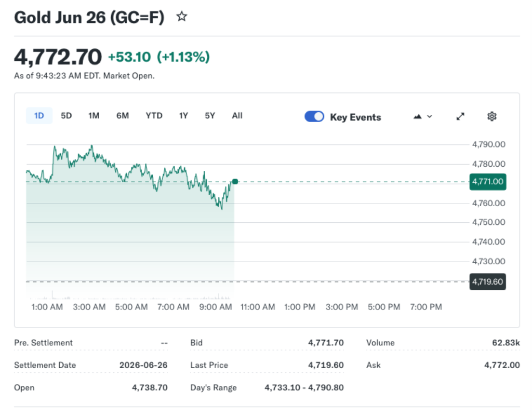Viewport: 532px width, 417px height.
Task: View the 5Y price history
Action: [209, 116]
